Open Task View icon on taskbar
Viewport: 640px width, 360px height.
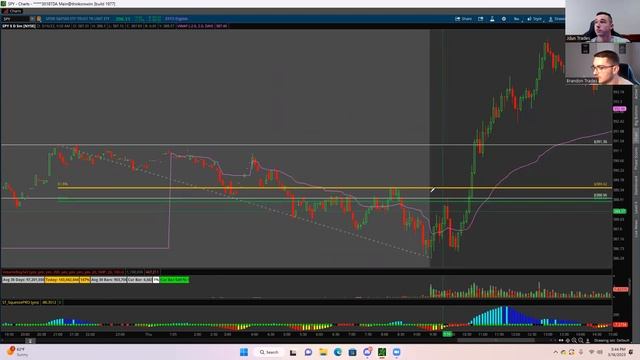pos(293,352)
